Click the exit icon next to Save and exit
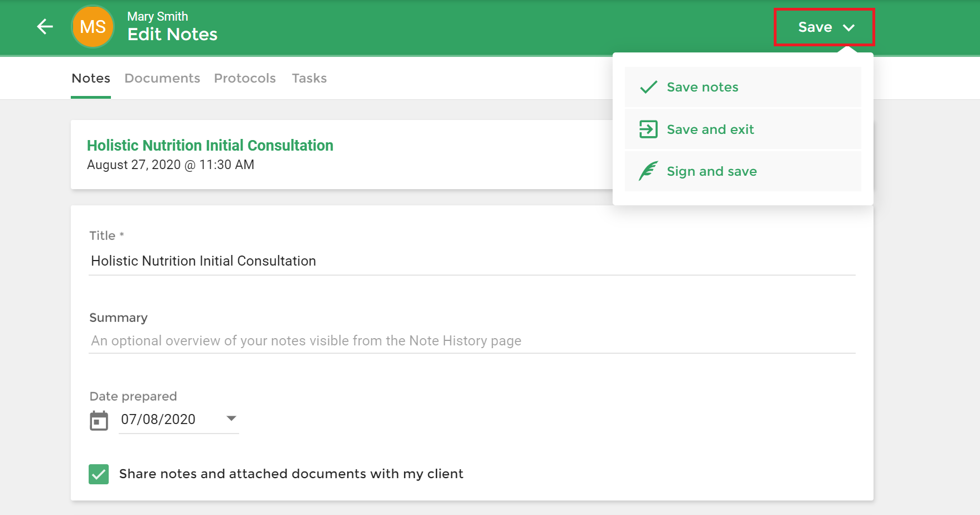 [648, 129]
